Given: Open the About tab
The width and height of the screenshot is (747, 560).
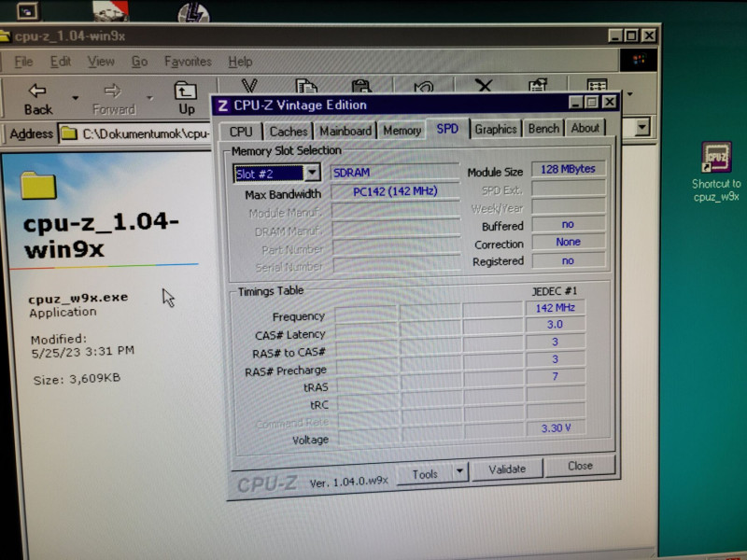Looking at the screenshot, I should click(x=585, y=128).
